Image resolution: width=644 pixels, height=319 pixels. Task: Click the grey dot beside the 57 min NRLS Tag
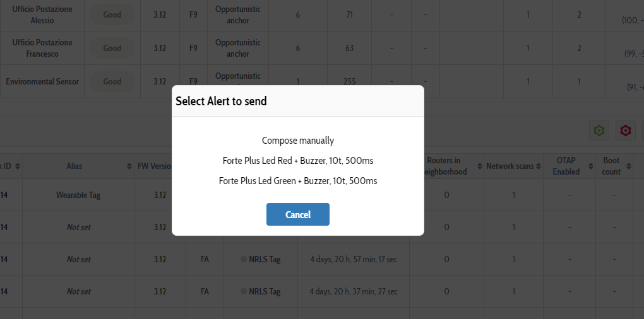pyautogui.click(x=244, y=259)
